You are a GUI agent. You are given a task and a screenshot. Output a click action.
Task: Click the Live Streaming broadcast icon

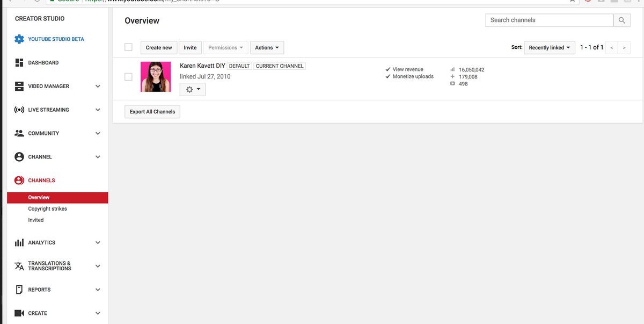click(19, 110)
